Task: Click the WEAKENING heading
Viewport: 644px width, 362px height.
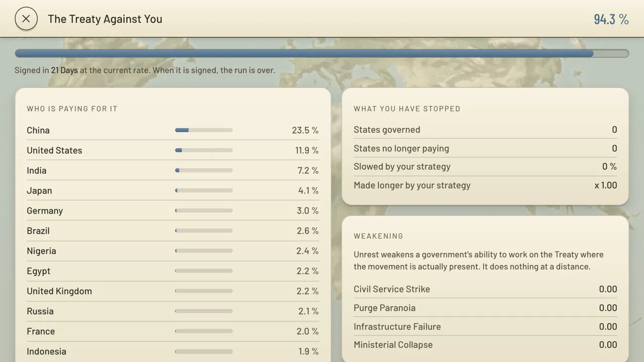Action: tap(378, 236)
